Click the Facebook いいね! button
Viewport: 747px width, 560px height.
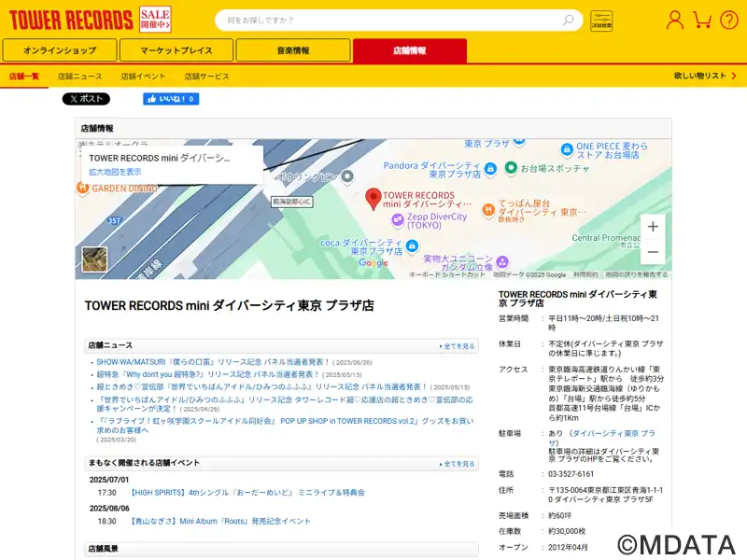171,99
